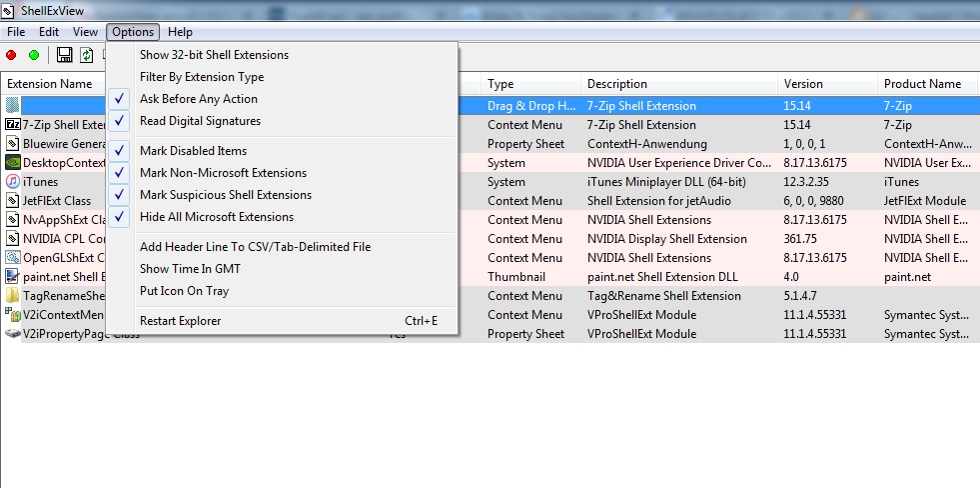Toggle Read Digital Signatures option
Viewport: 980px width, 488px height.
pos(282,121)
